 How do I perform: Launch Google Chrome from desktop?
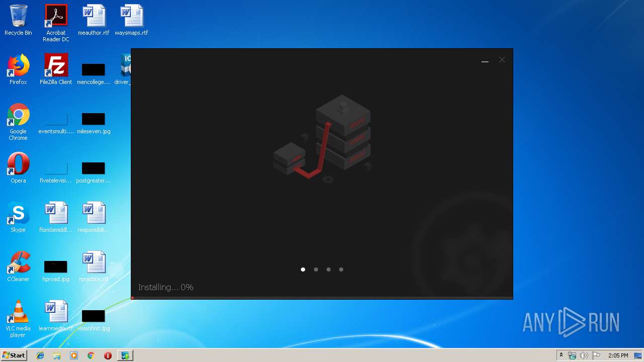(x=18, y=122)
